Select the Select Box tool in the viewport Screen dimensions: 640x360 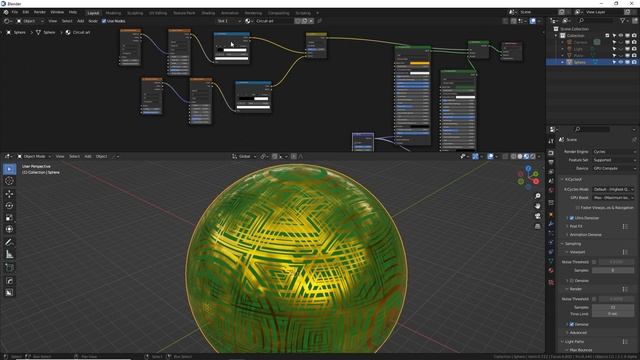point(9,169)
